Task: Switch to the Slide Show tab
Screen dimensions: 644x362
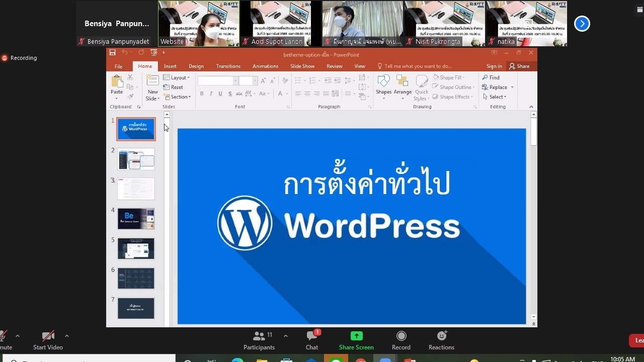Action: [x=302, y=66]
